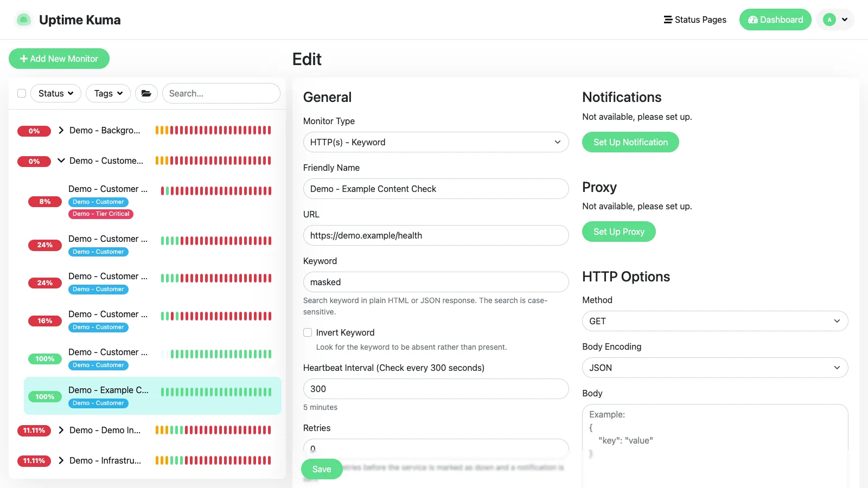Click the Demo - Tier Critical tag
Screen dimensions: 868x488
point(101,214)
